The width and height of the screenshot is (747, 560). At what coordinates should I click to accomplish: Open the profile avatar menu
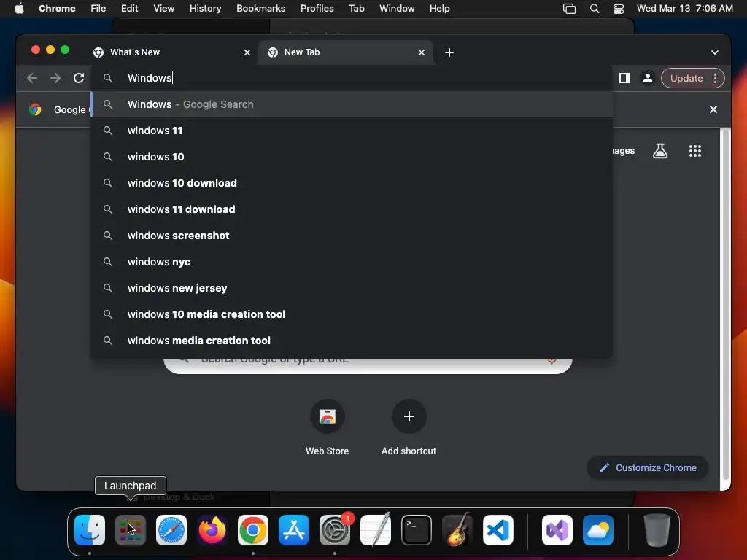648,78
